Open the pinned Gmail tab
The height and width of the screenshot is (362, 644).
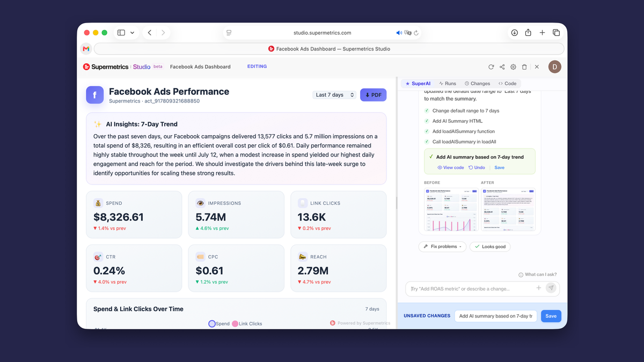pyautogui.click(x=86, y=49)
